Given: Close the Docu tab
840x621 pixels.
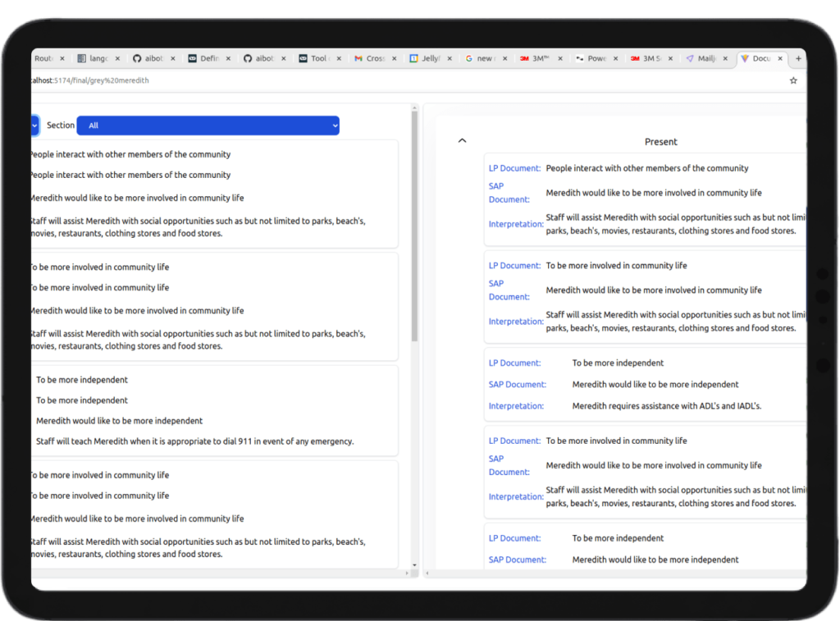Looking at the screenshot, I should click(x=780, y=58).
